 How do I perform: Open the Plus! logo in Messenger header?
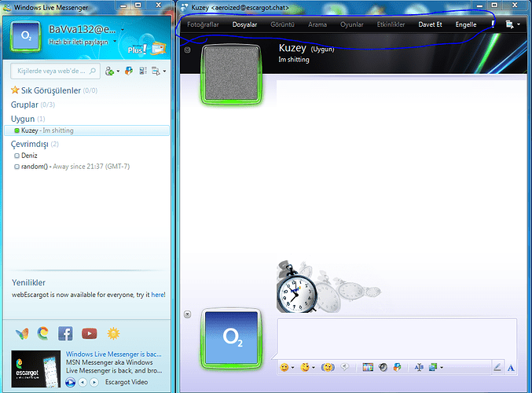pyautogui.click(x=138, y=50)
